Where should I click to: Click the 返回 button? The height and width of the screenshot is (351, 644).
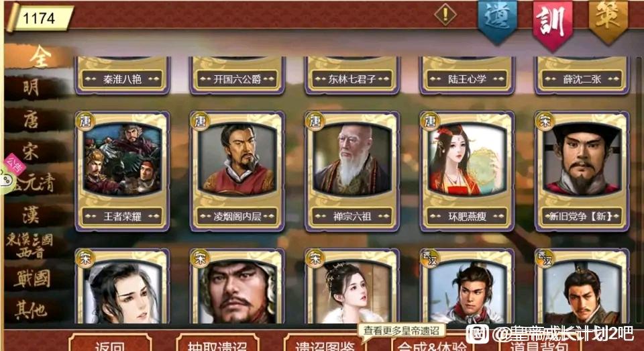pos(110,343)
